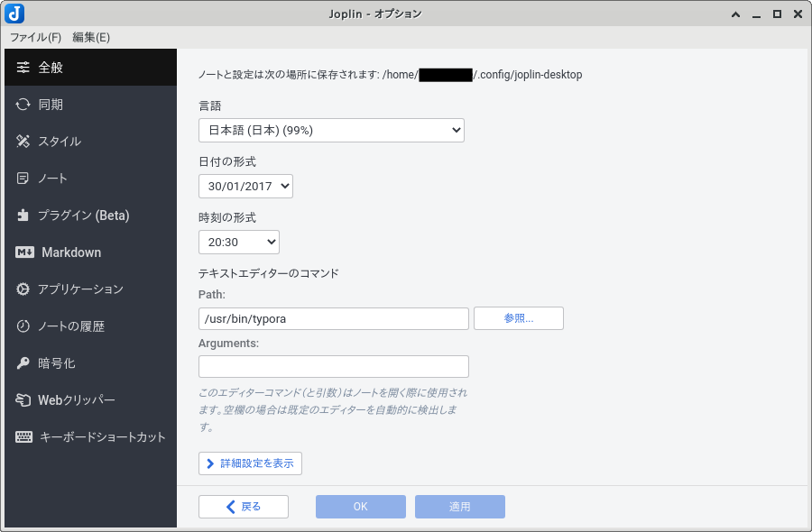Close the Joplin options window

point(798,14)
